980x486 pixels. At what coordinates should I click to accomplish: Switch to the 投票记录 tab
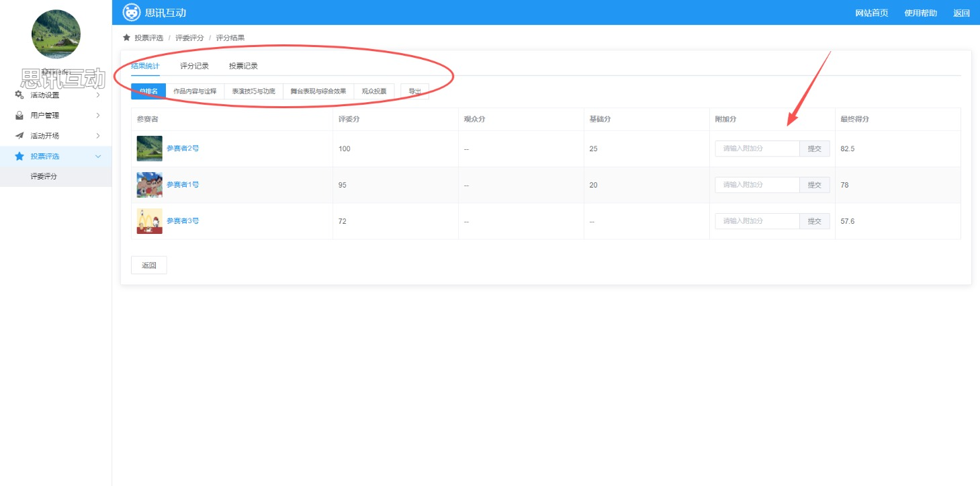click(243, 66)
